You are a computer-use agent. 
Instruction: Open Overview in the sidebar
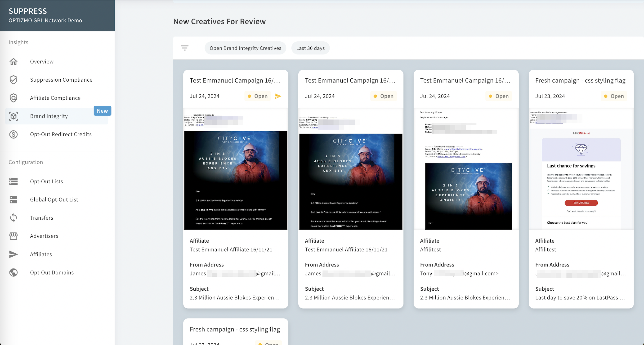[42, 62]
